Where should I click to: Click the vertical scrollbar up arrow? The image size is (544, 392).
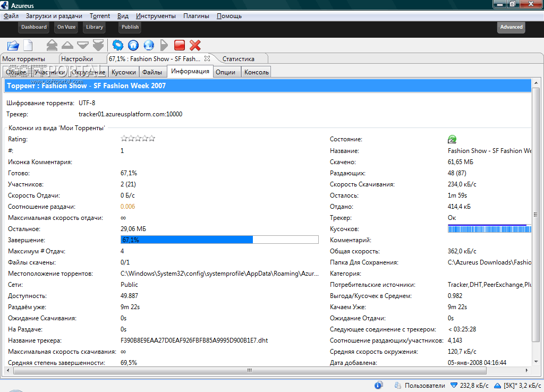pos(535,83)
